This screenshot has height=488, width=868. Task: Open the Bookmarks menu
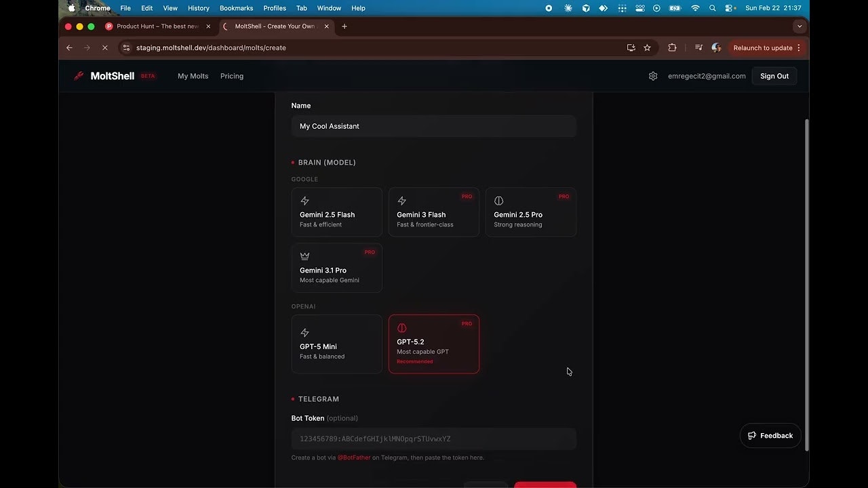(236, 8)
